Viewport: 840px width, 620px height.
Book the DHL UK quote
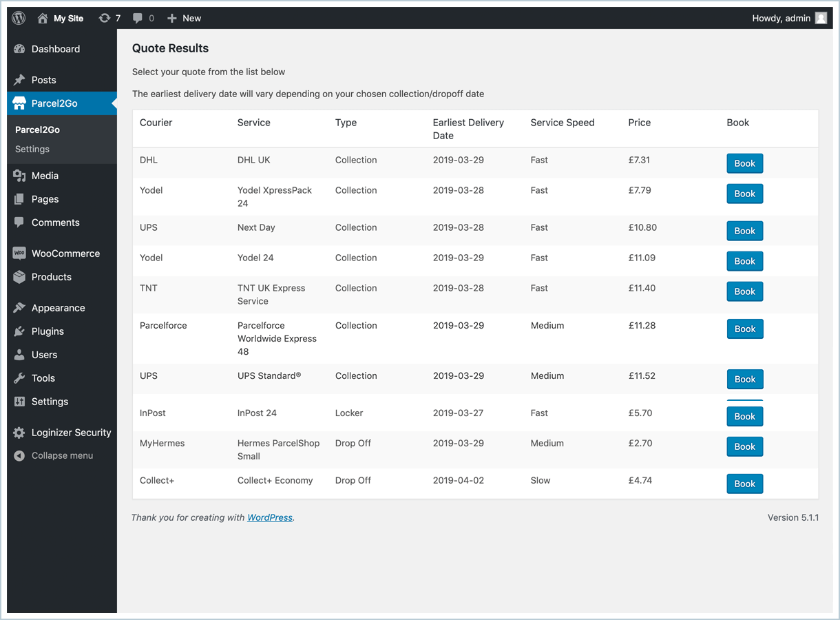click(x=744, y=164)
